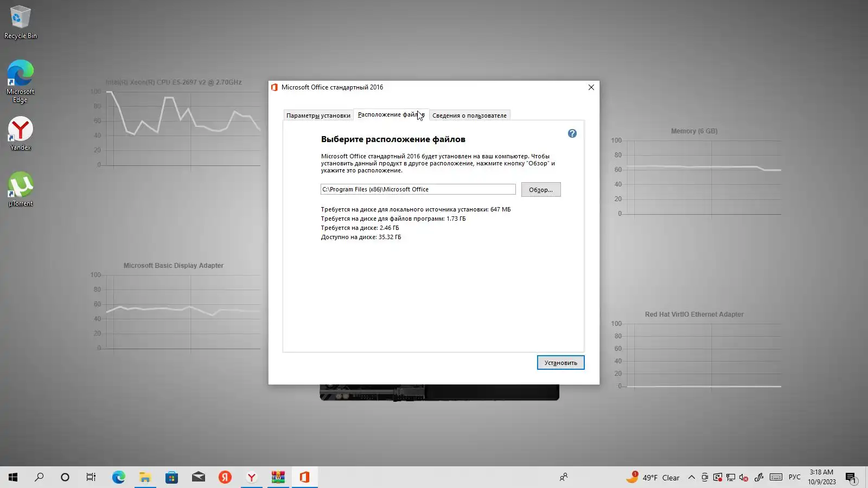Open Cortana circle icon on taskbar
Screen dimensions: 868x488
pos(65,477)
